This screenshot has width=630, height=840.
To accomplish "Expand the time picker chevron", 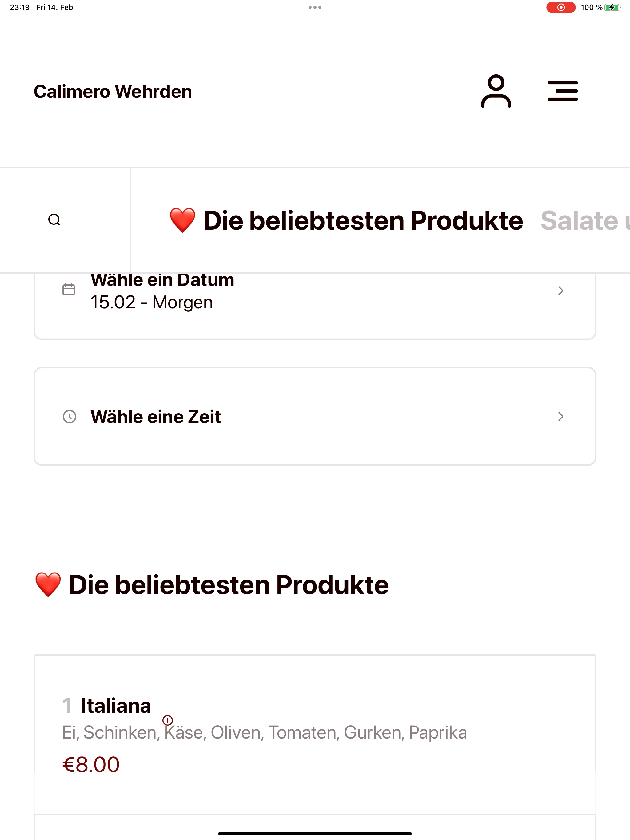I will [560, 417].
